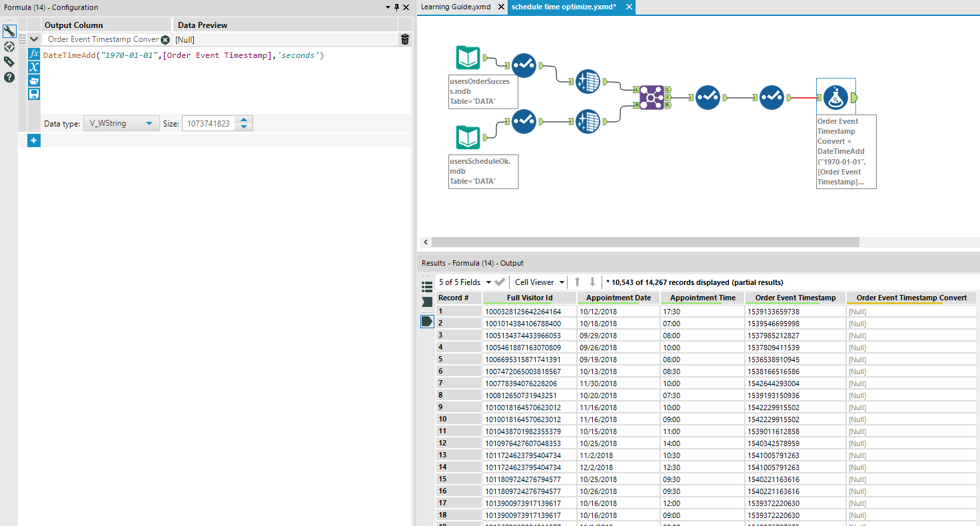Screen dimensions: 980x526
Task: Open the Annotation tag icon in the Formula panel
Action: tap(9, 61)
